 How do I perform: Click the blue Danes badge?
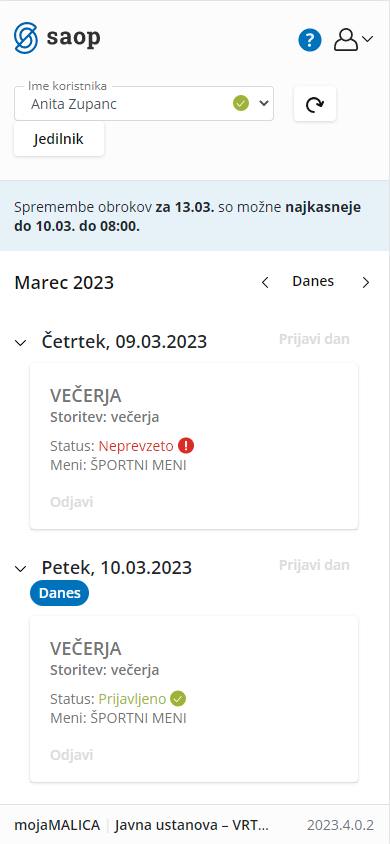pyautogui.click(x=60, y=594)
